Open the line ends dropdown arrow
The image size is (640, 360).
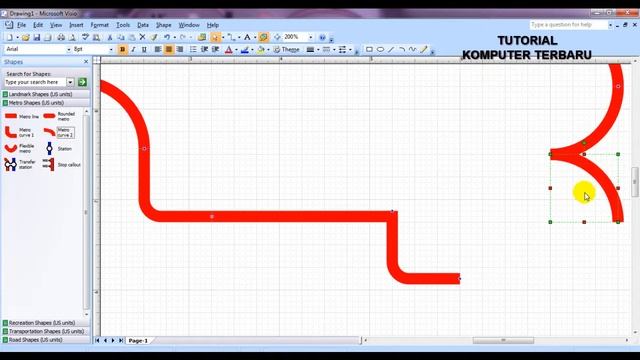tap(351, 49)
